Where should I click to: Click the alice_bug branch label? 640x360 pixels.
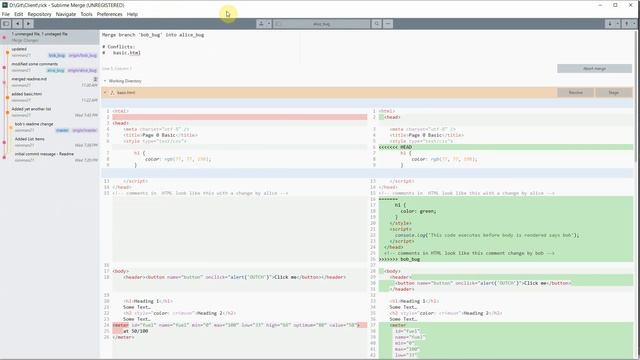[x=56, y=70]
